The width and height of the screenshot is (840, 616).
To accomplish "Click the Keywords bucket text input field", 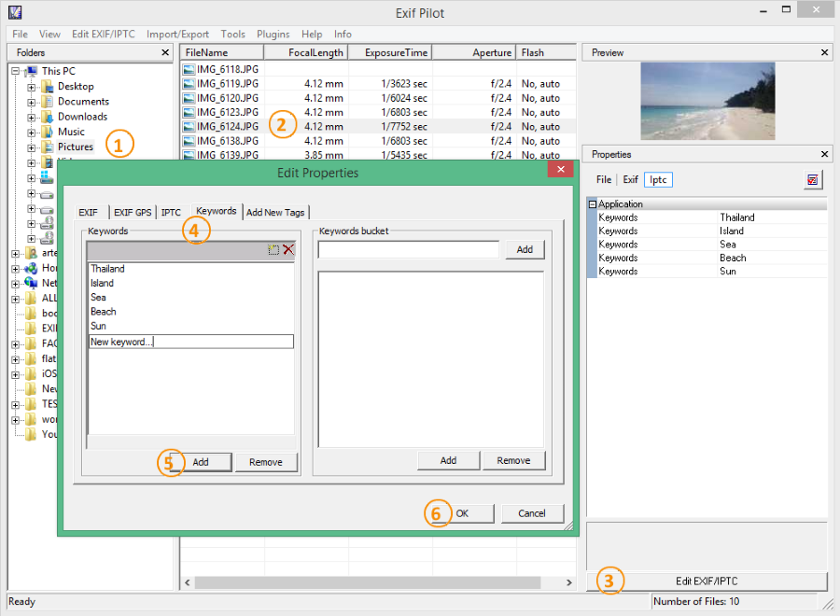I will pos(408,249).
